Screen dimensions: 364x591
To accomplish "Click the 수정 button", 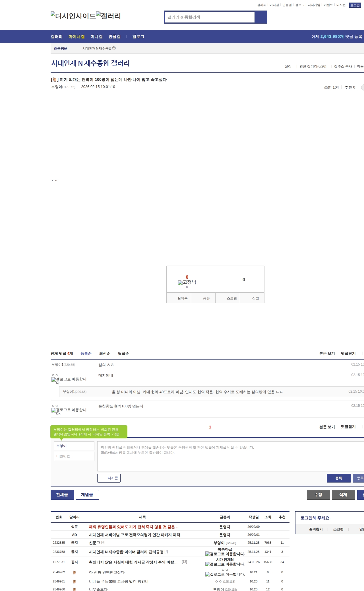I will point(318,495).
